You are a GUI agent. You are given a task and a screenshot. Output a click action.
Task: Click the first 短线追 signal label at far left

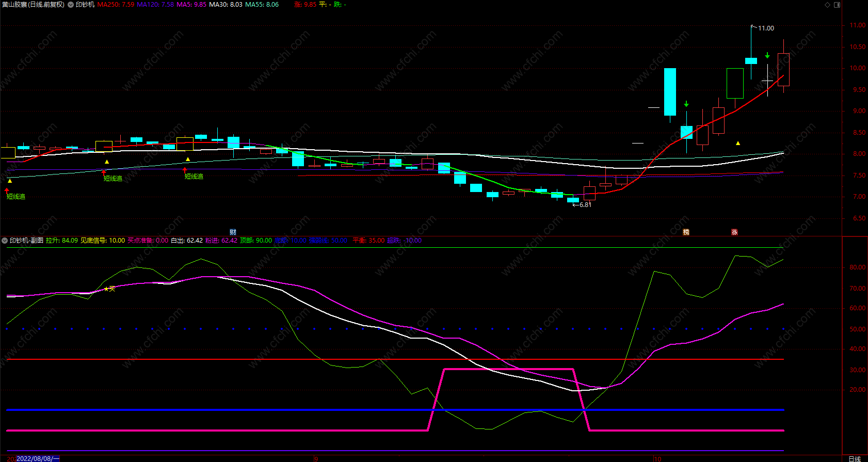coord(15,197)
